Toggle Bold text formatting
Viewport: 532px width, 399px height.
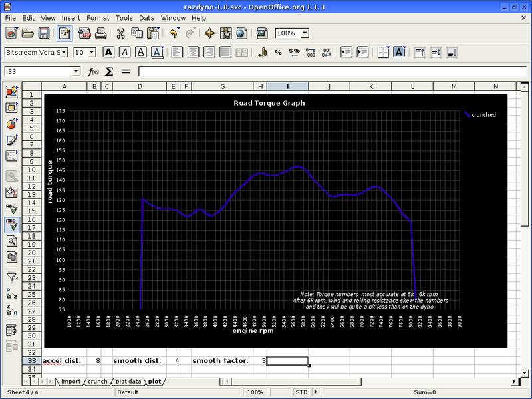(108, 52)
